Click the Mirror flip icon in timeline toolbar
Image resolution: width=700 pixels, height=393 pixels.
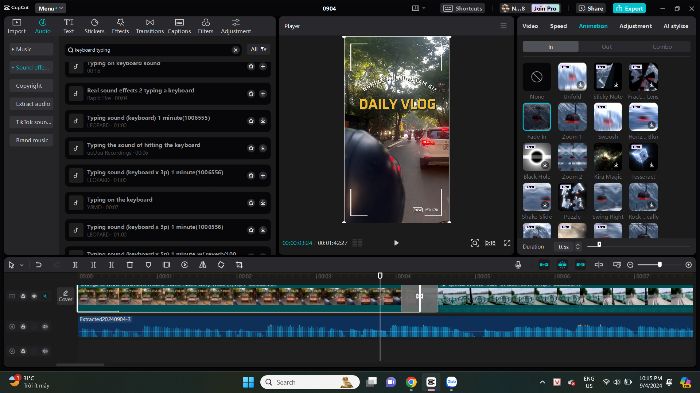pos(203,265)
